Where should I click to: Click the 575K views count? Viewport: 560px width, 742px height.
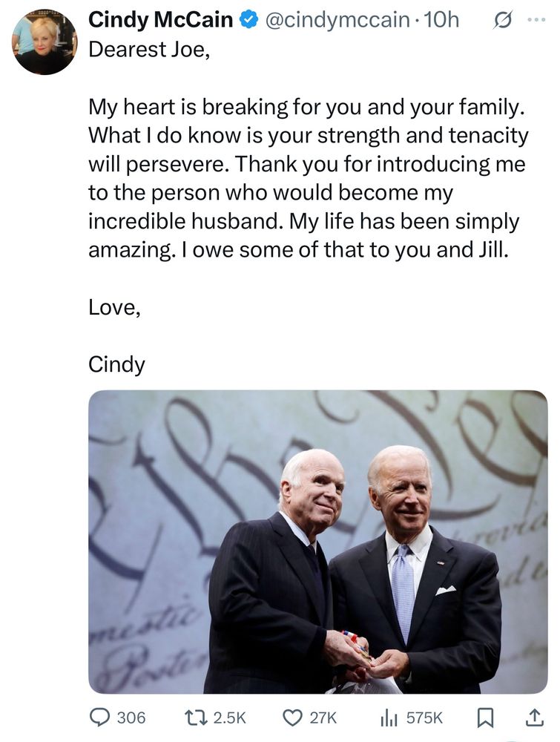tap(423, 718)
